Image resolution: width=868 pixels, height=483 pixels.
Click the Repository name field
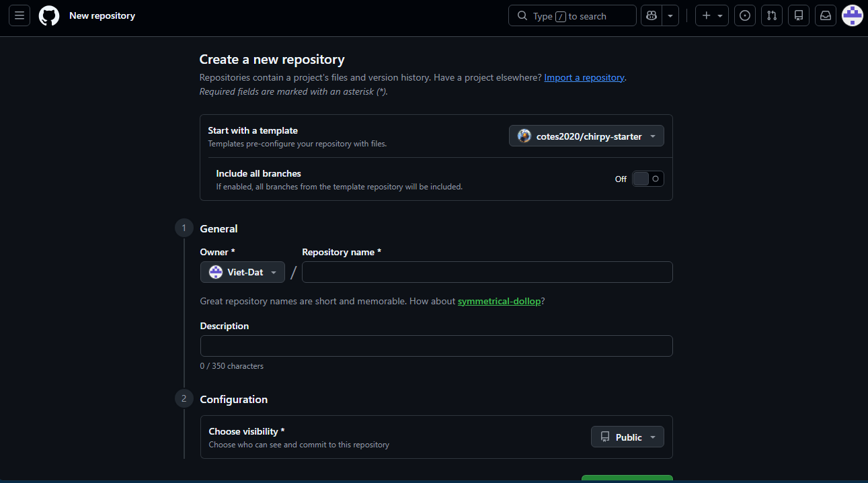pos(487,272)
